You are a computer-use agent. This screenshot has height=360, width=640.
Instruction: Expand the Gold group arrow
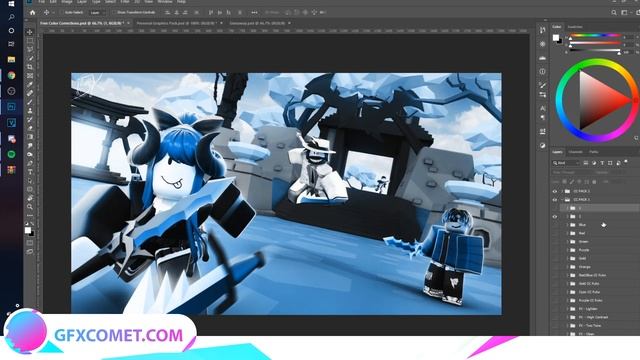point(567,258)
